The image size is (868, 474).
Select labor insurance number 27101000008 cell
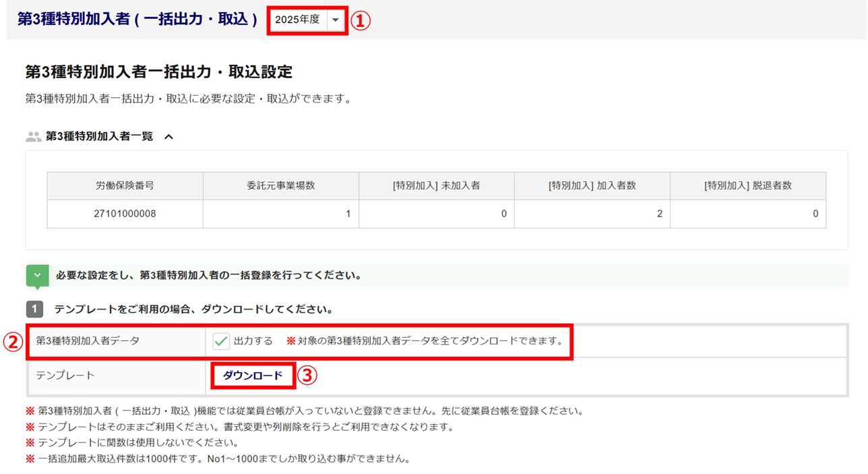tap(125, 214)
